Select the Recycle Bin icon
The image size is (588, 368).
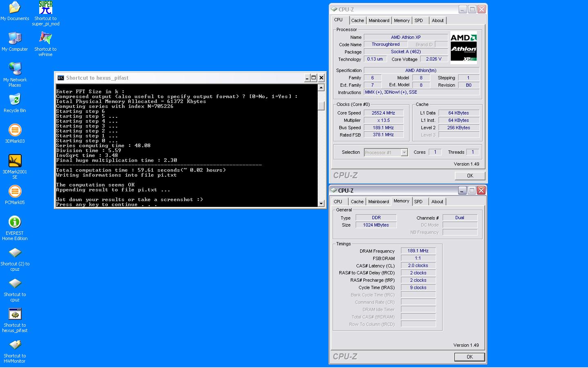click(x=15, y=99)
